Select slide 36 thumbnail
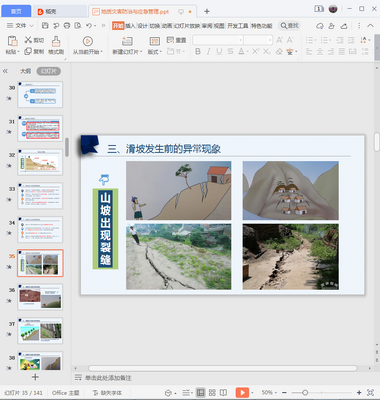Screen dimensions: 380x400 [40, 297]
